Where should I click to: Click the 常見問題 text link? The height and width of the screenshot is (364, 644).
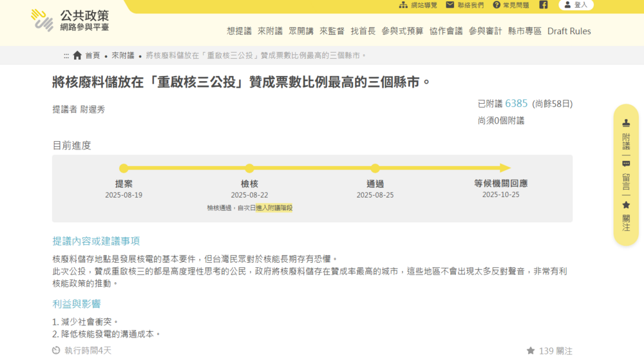tap(516, 5)
